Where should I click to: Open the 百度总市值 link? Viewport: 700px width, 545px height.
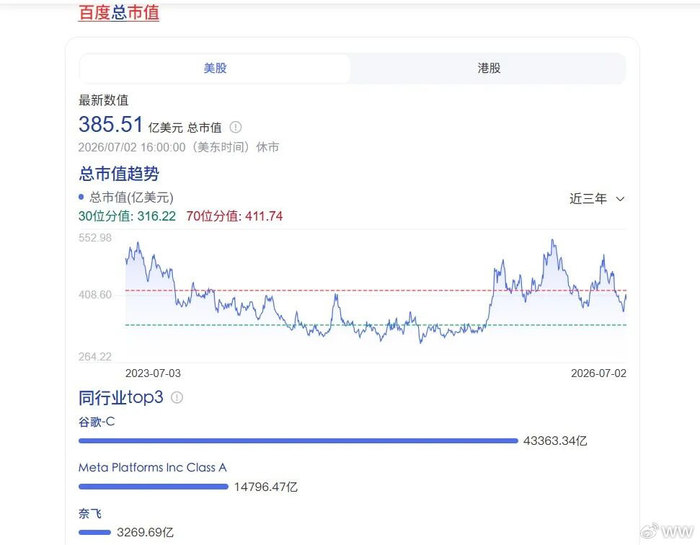tap(119, 12)
